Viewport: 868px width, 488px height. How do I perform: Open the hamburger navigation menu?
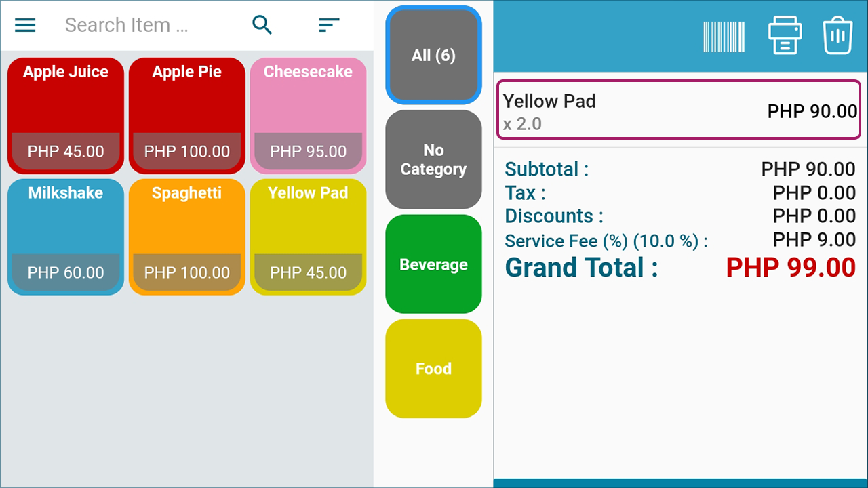coord(25,25)
